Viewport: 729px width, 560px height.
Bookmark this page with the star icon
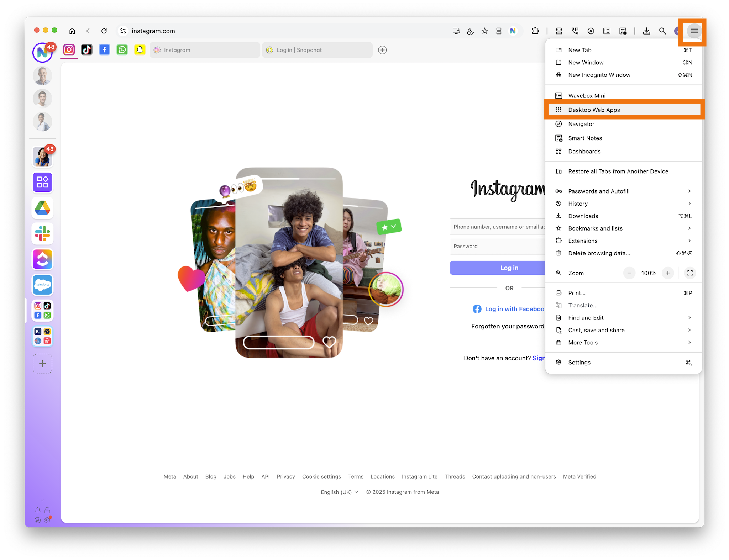pos(484,31)
